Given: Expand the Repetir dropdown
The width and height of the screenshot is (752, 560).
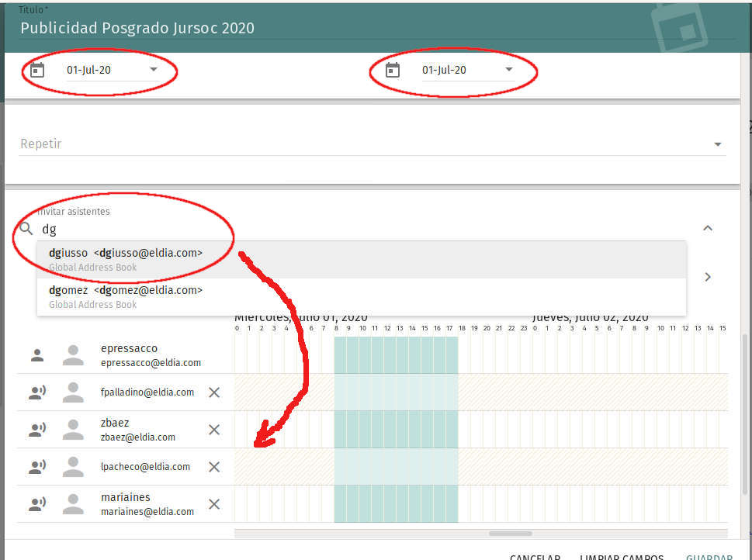Looking at the screenshot, I should pyautogui.click(x=717, y=144).
